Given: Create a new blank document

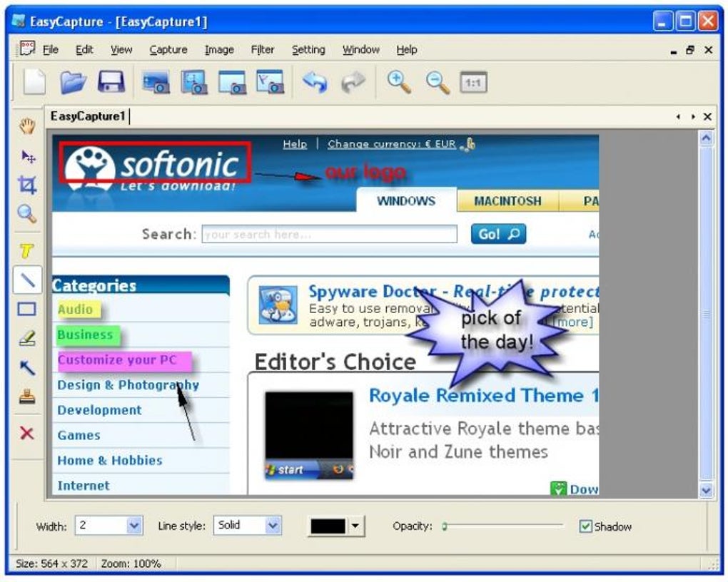Looking at the screenshot, I should 34,82.
